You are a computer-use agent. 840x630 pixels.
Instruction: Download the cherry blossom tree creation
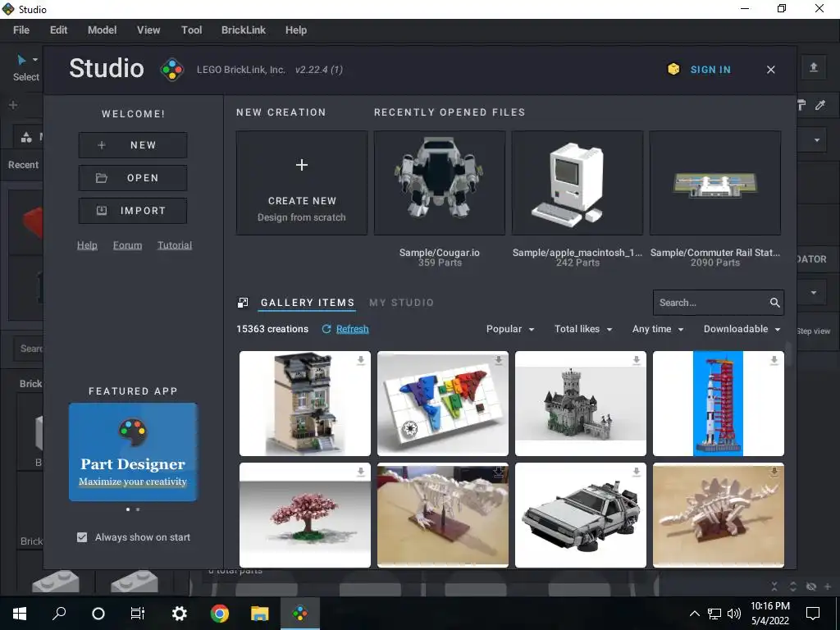pos(361,472)
